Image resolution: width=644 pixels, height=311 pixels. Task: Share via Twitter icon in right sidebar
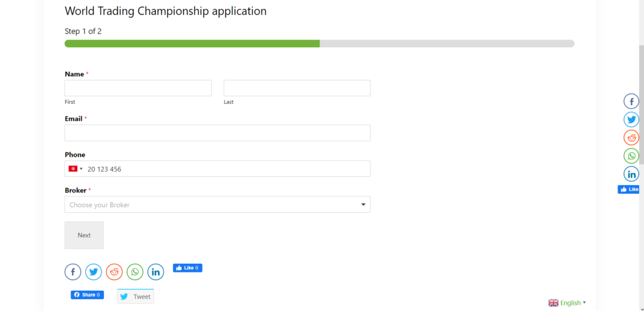631,119
